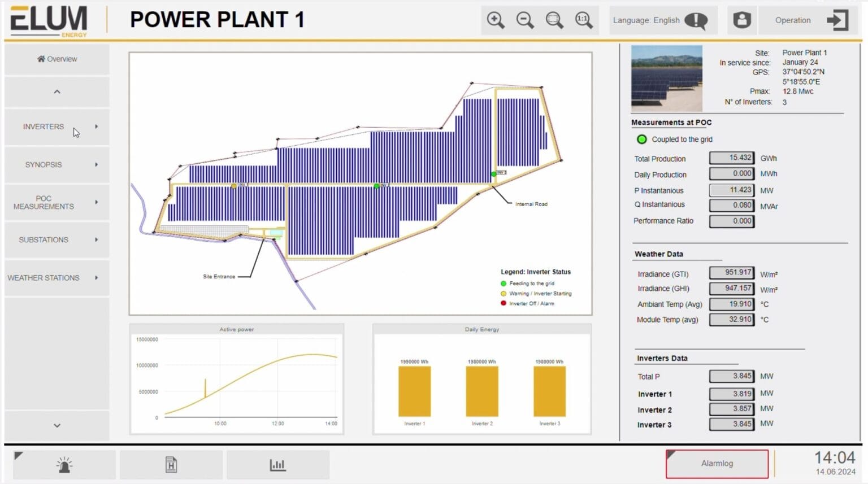Click the Total Production value field

[732, 158]
